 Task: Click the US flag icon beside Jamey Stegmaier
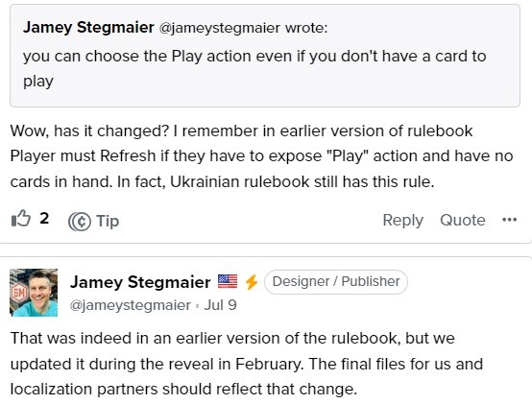point(228,281)
